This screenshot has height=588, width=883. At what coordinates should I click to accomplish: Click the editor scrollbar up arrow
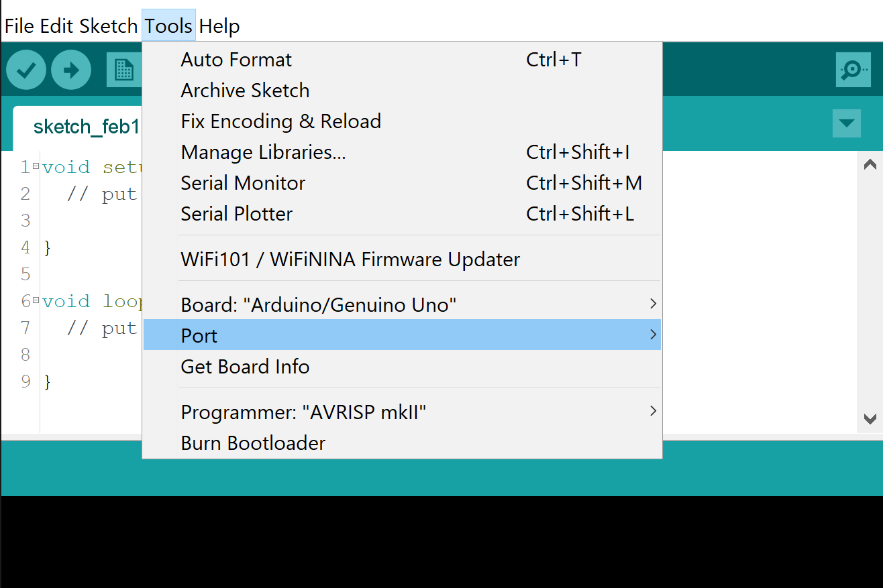click(x=870, y=164)
